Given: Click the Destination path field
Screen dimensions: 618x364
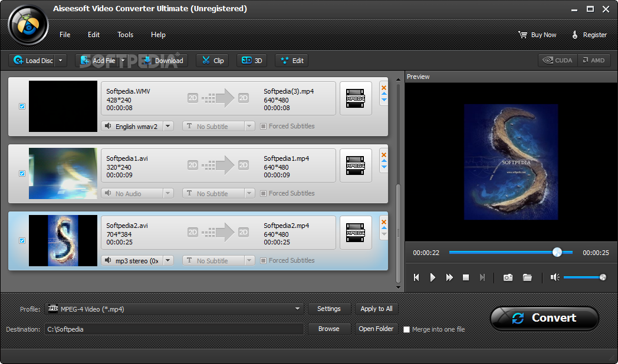Looking at the screenshot, I should point(174,329).
